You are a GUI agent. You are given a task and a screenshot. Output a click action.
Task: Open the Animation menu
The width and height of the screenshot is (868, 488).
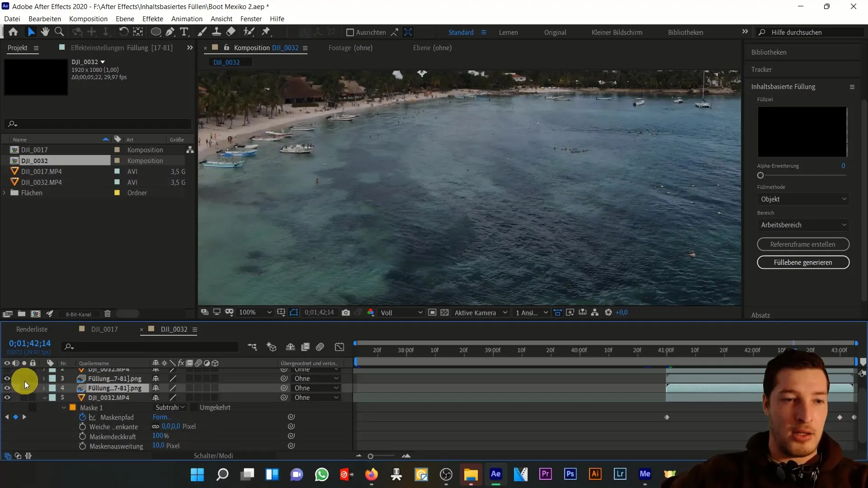pyautogui.click(x=187, y=19)
